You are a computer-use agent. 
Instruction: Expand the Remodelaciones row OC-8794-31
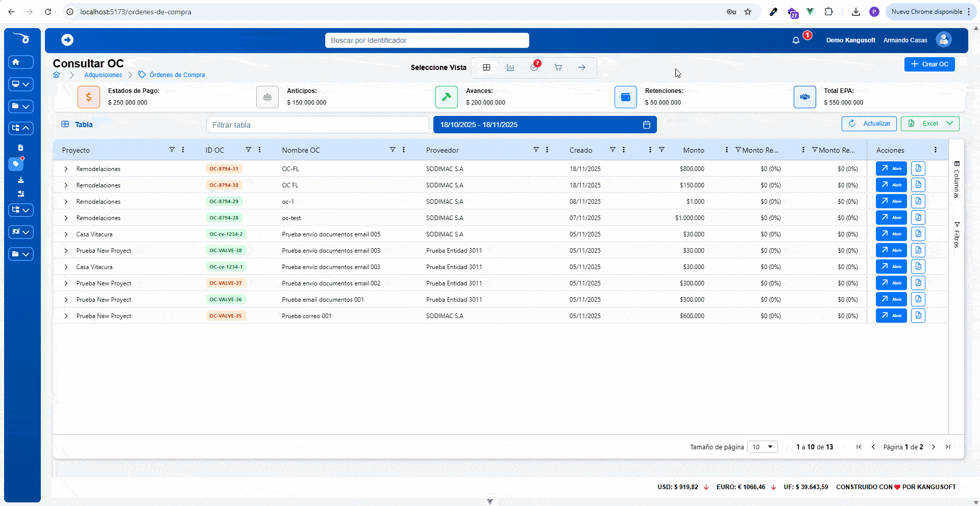tap(66, 169)
